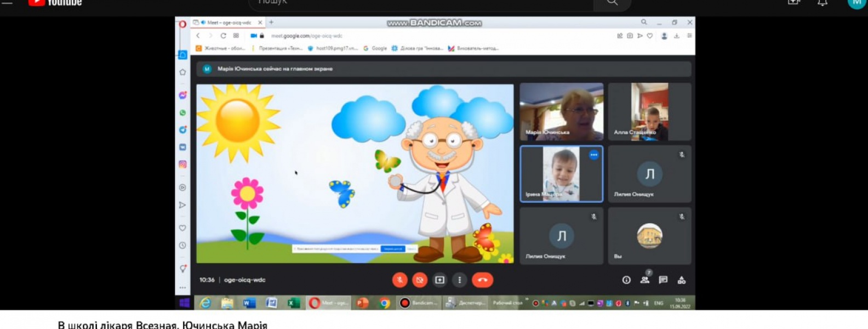Click the present screen button

(439, 280)
